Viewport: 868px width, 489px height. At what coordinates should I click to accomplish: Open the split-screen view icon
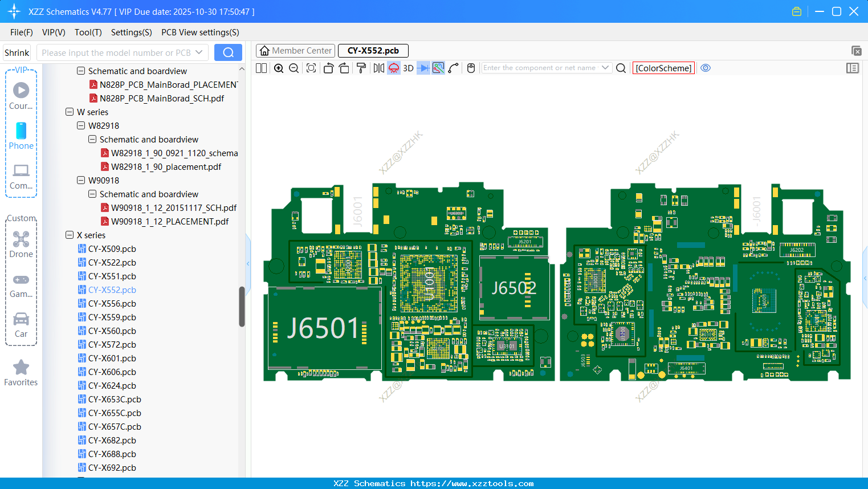click(x=260, y=68)
